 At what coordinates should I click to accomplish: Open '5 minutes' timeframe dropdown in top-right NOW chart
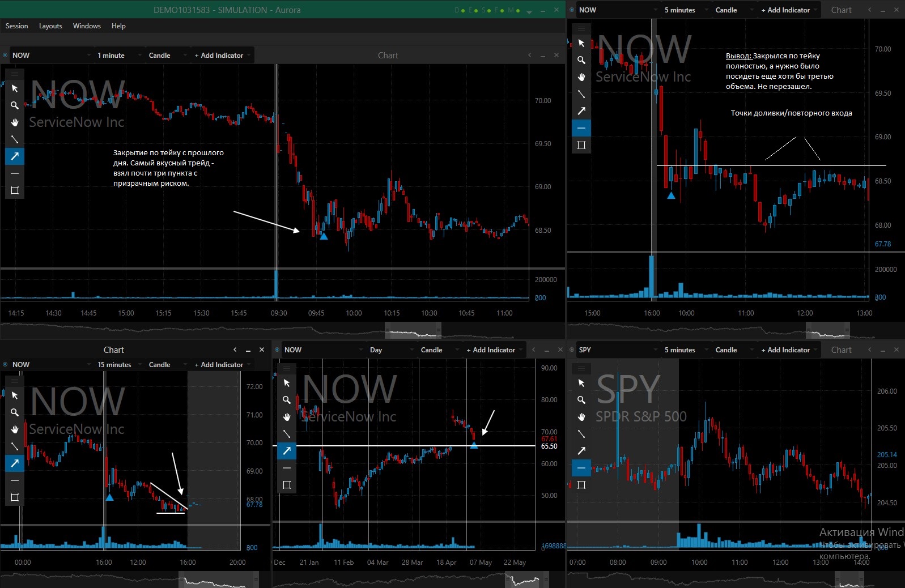tap(686, 10)
